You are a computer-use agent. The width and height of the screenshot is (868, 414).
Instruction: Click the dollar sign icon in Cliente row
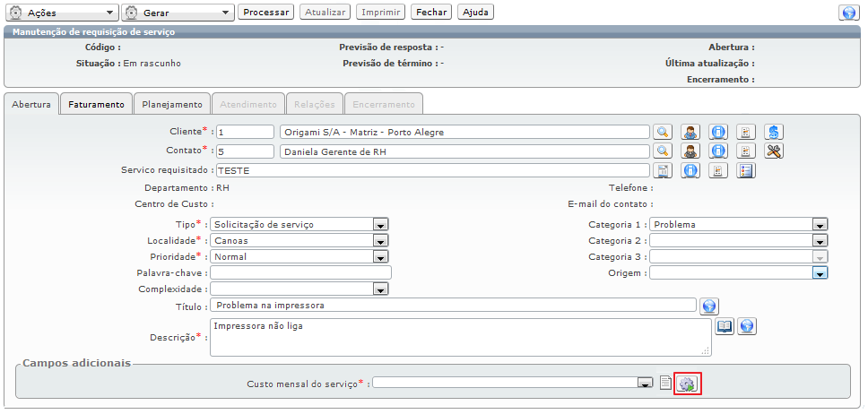tap(775, 132)
